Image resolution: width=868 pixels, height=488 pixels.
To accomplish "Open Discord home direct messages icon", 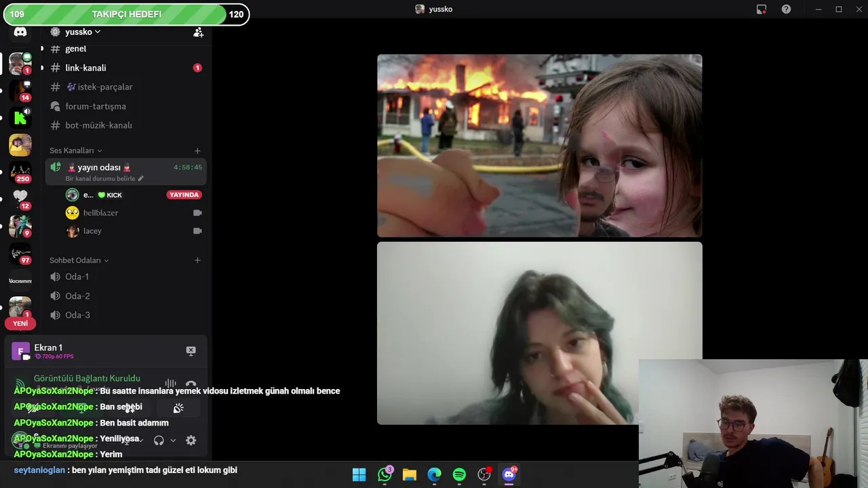I will (x=20, y=32).
